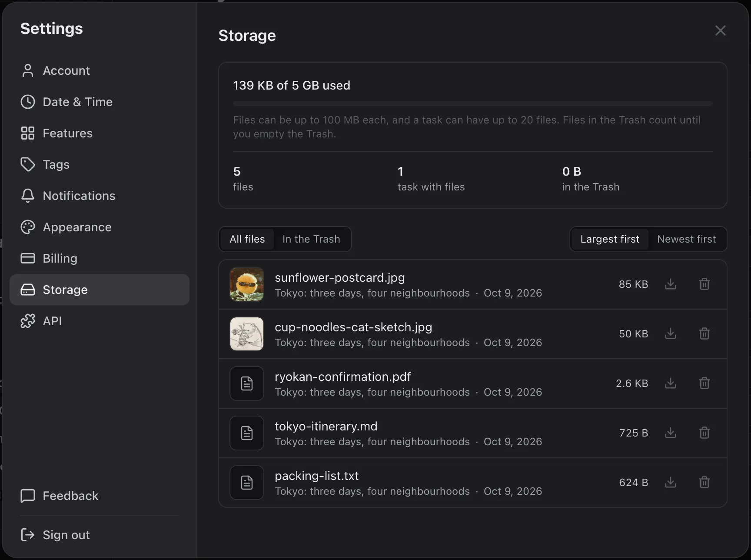Delete packing-list.txt using trash icon
Viewport: 751px width, 560px height.
[x=704, y=482]
